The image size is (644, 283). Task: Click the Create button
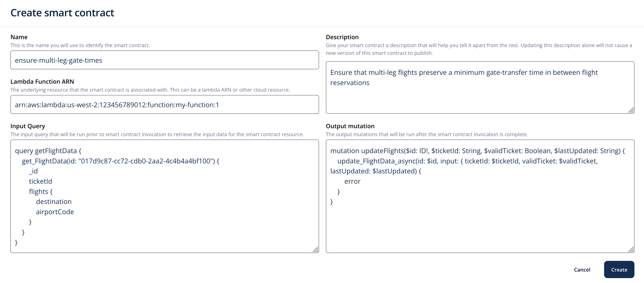[x=619, y=269]
